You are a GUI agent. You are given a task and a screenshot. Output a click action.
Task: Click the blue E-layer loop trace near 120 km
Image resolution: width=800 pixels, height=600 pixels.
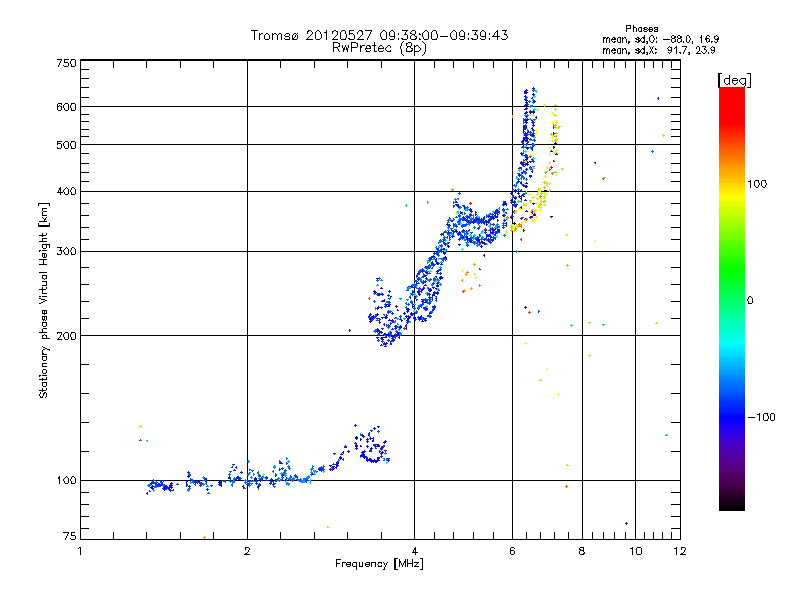point(372,446)
